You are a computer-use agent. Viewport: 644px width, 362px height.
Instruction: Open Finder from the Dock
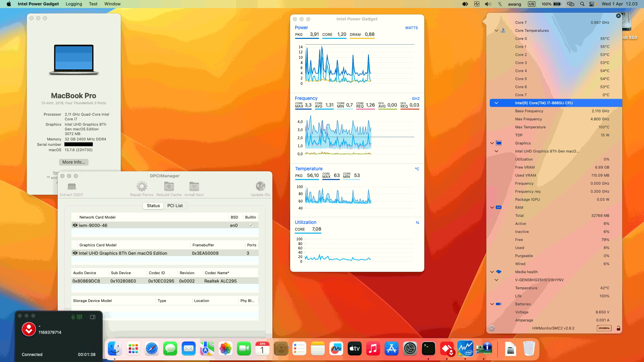(x=115, y=349)
